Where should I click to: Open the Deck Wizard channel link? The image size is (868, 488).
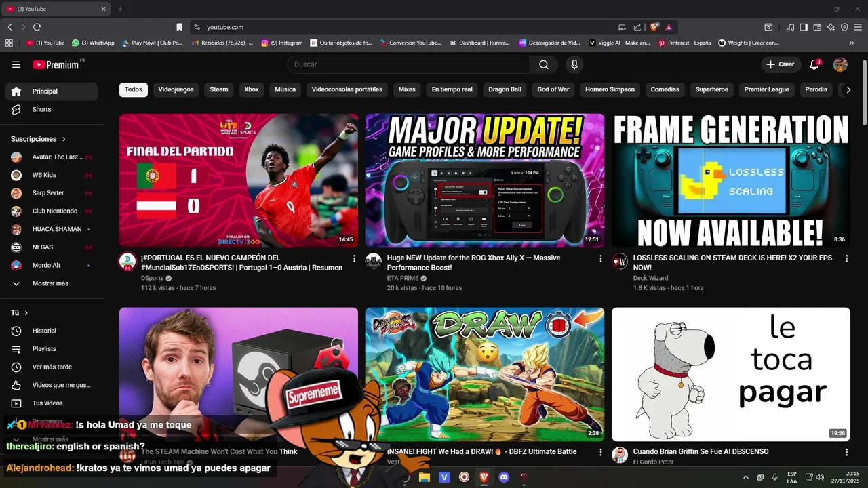650,278
